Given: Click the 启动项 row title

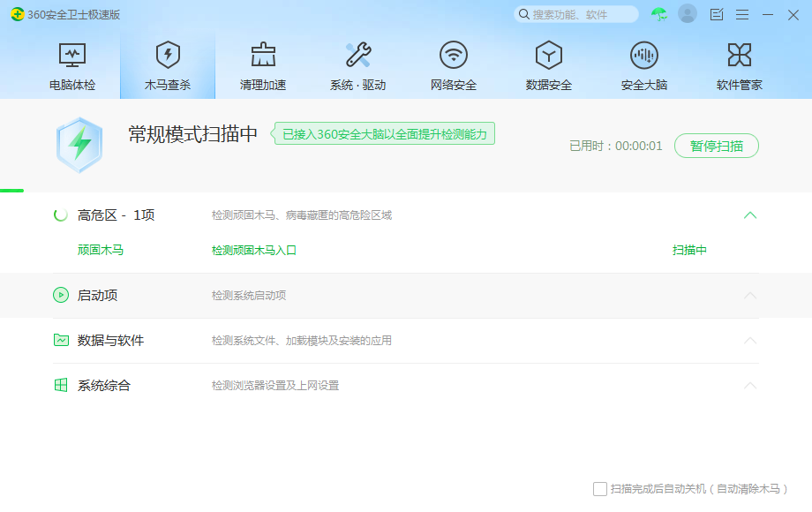Looking at the screenshot, I should 97,295.
